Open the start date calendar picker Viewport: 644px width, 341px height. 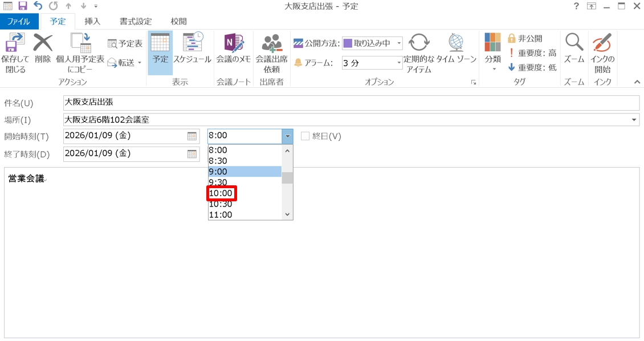(x=192, y=136)
